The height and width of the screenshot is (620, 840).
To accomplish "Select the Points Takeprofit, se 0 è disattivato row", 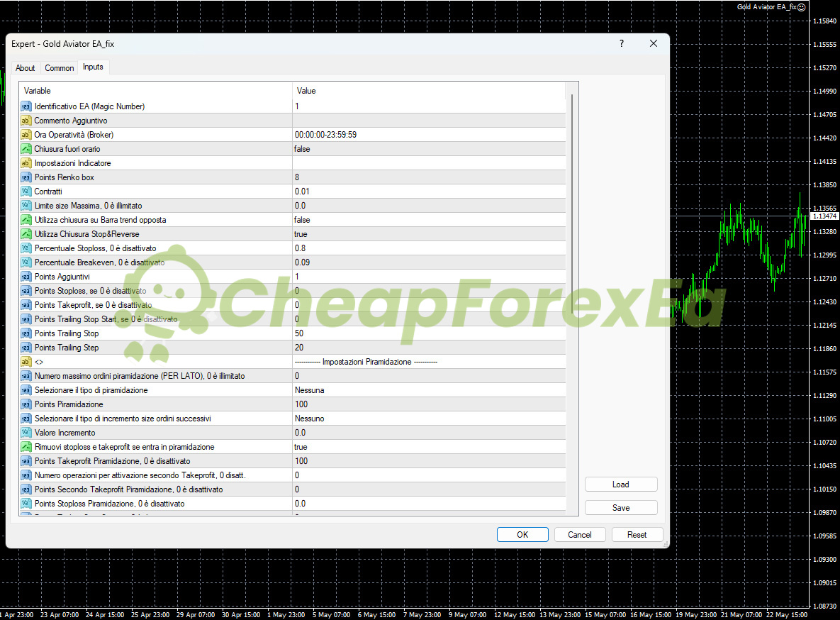I will click(x=293, y=305).
